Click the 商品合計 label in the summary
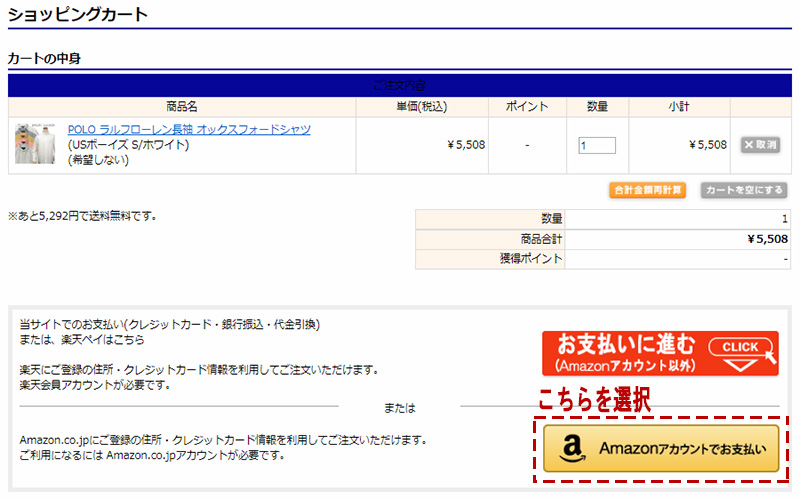Viewport: 800px width, 500px height. pos(541,239)
